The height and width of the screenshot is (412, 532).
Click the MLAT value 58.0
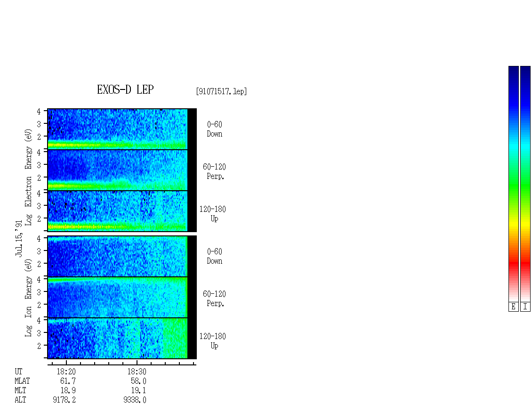(x=138, y=381)
